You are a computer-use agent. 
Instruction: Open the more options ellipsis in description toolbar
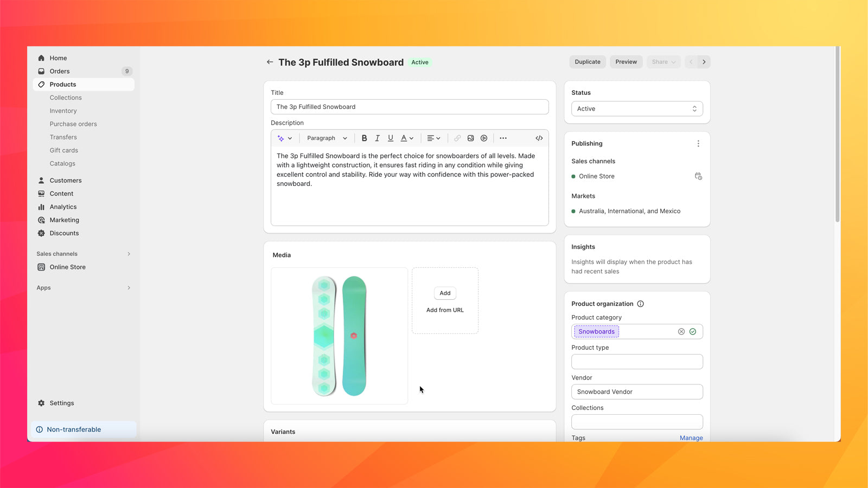[503, 138]
